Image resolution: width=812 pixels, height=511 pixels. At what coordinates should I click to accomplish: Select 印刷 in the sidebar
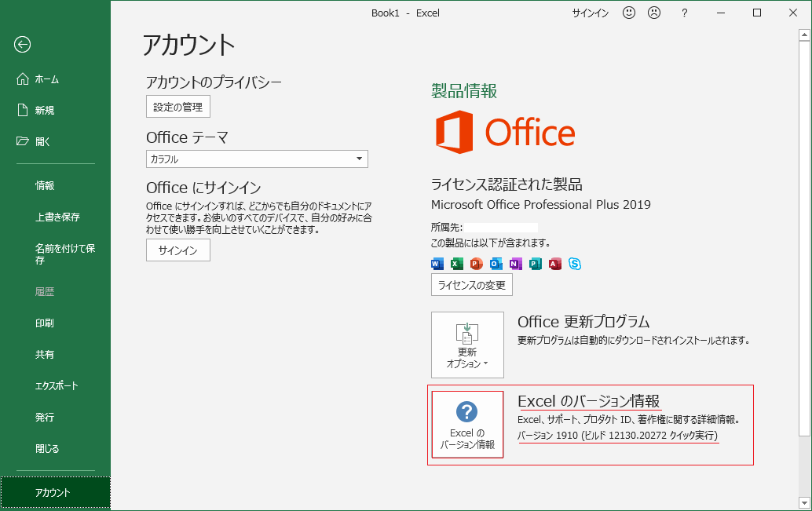(x=55, y=323)
